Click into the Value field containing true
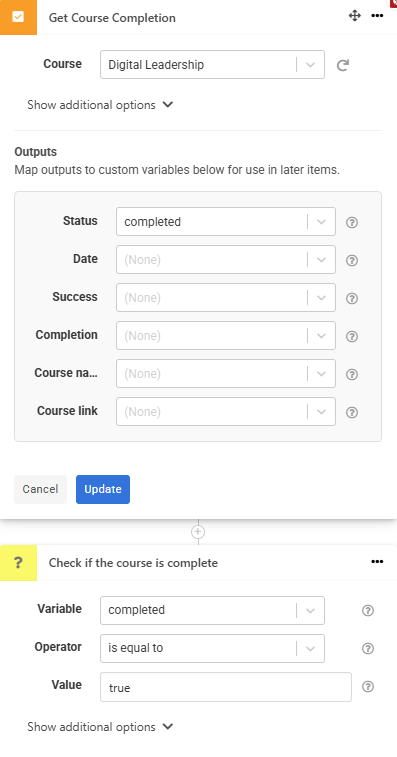The image size is (397, 757). click(x=226, y=687)
